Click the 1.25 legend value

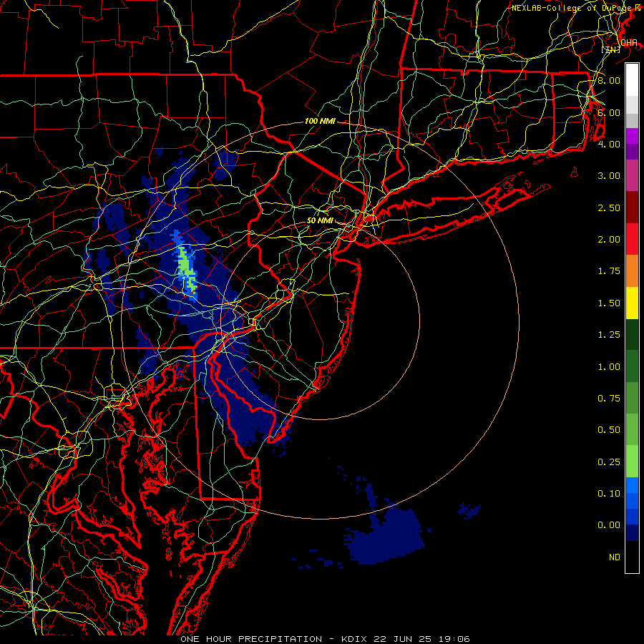(609, 335)
